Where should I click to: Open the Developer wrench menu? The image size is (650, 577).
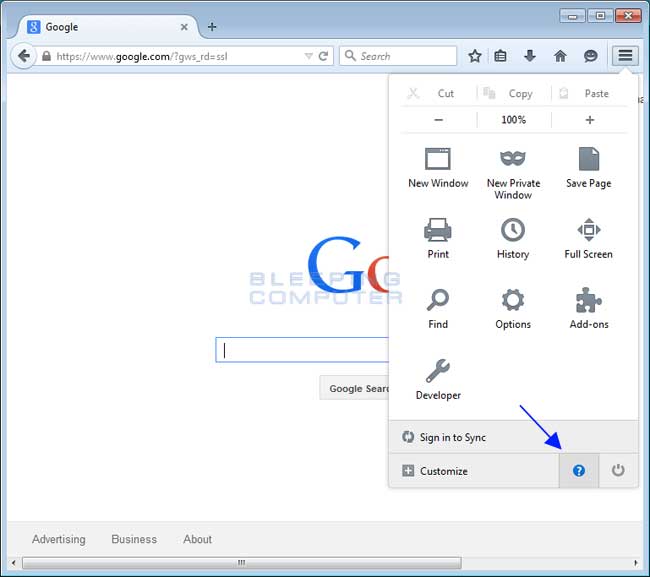pos(438,379)
